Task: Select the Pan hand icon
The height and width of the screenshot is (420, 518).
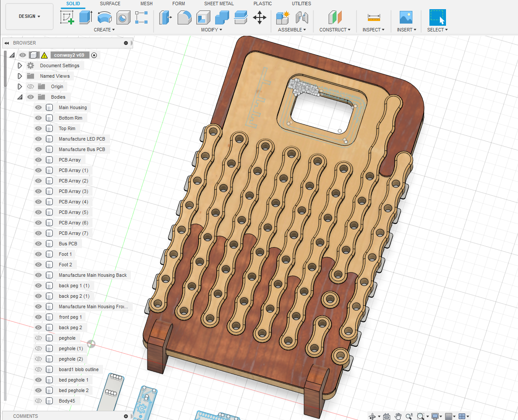Action: (x=398, y=417)
